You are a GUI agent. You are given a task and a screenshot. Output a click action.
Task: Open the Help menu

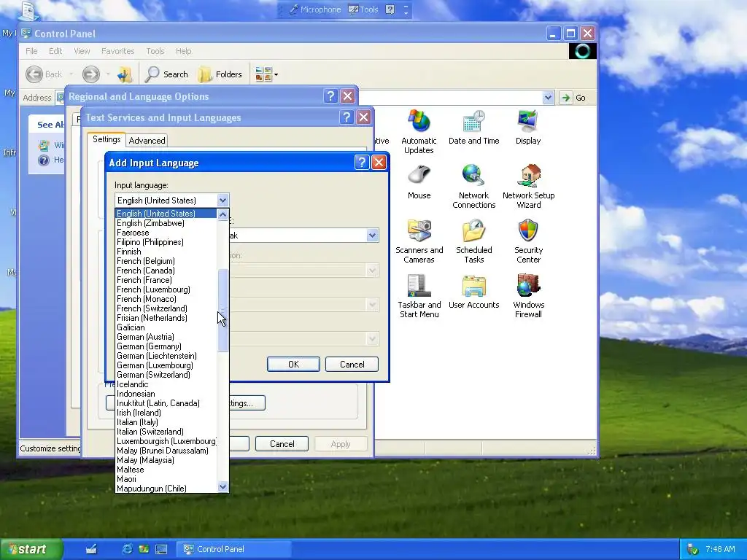pyautogui.click(x=183, y=51)
